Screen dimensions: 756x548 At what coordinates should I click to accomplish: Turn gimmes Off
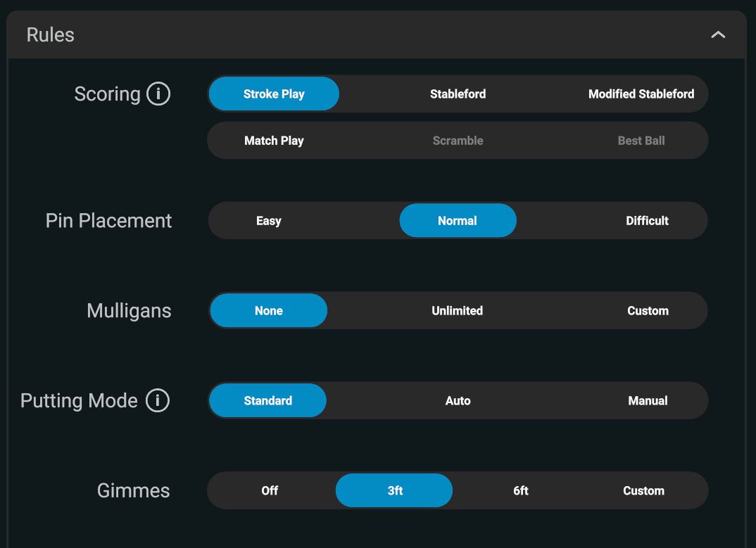pos(270,491)
